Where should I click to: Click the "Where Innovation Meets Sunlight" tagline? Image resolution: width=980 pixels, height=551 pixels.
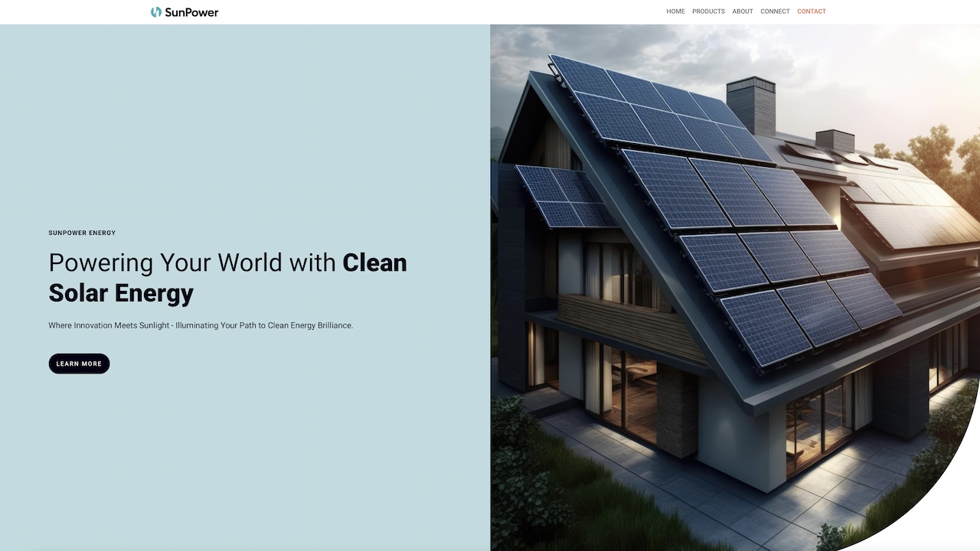201,325
